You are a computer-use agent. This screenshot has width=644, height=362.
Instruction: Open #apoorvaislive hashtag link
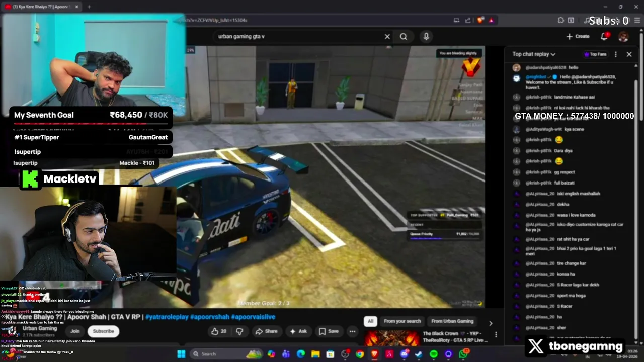click(253, 317)
